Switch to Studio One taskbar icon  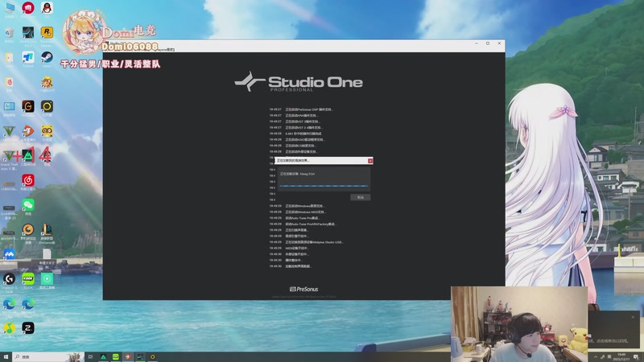click(140, 357)
